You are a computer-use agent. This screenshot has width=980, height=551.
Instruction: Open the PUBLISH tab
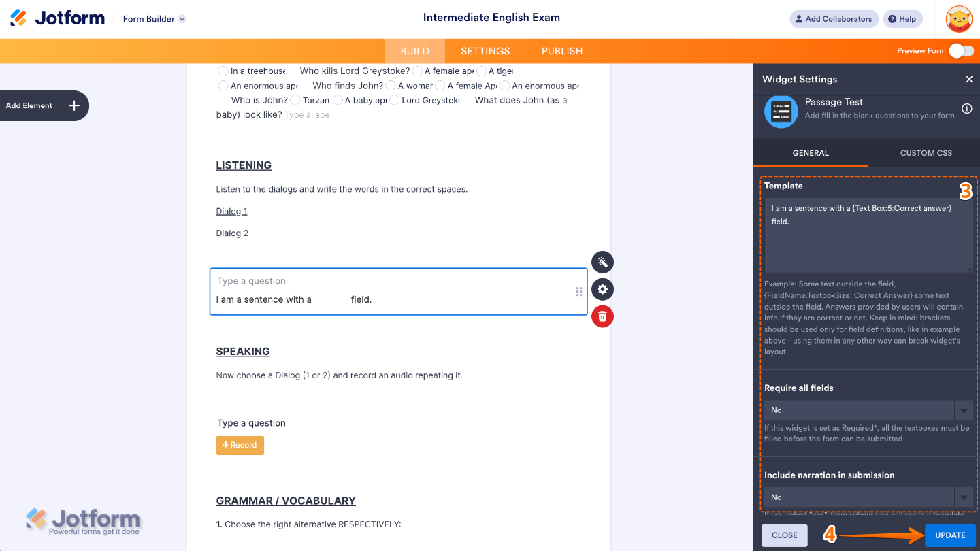[561, 50]
